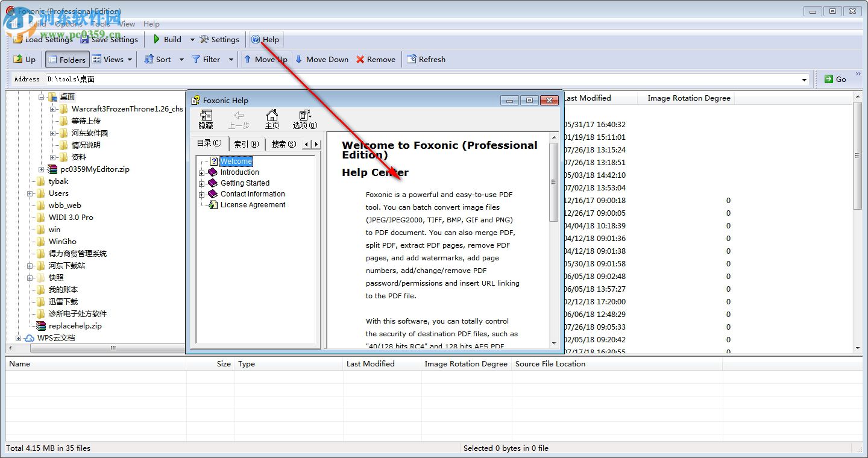Click the help content scroll down arrow
The width and height of the screenshot is (868, 458).
[553, 343]
